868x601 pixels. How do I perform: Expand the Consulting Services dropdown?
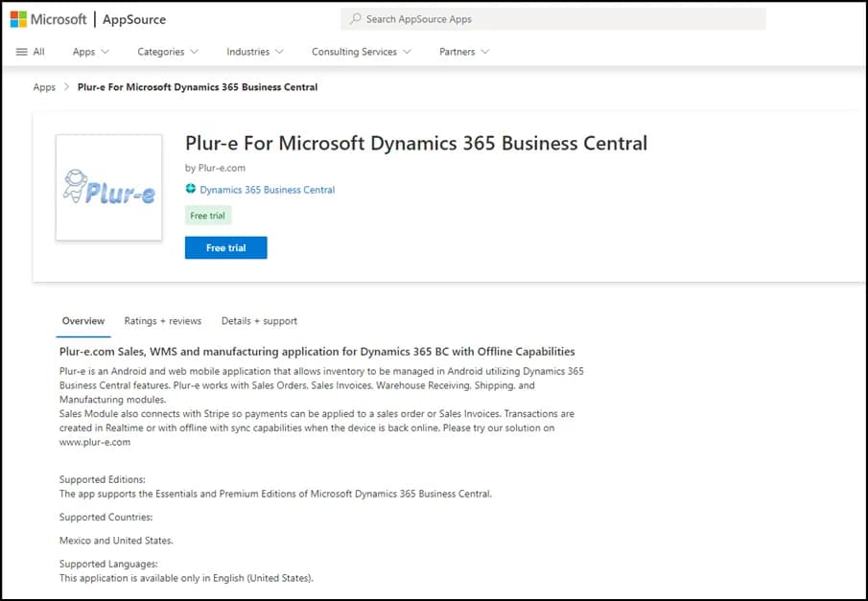coord(361,52)
